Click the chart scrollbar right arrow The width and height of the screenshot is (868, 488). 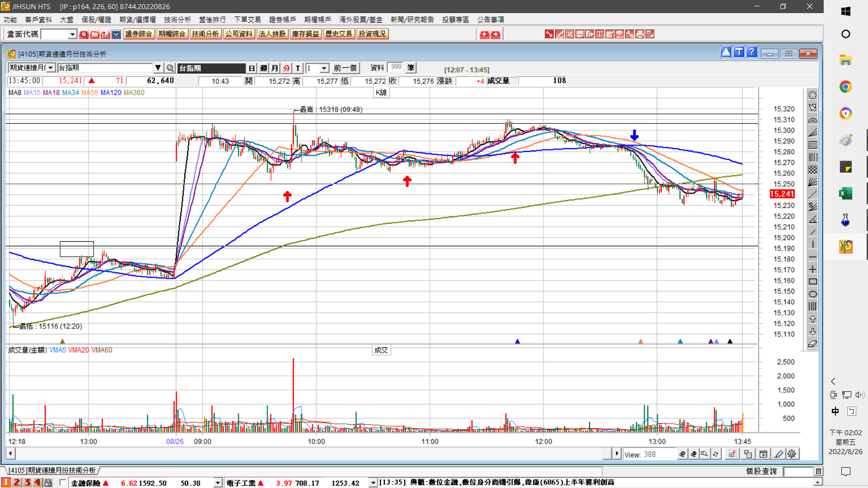click(616, 453)
